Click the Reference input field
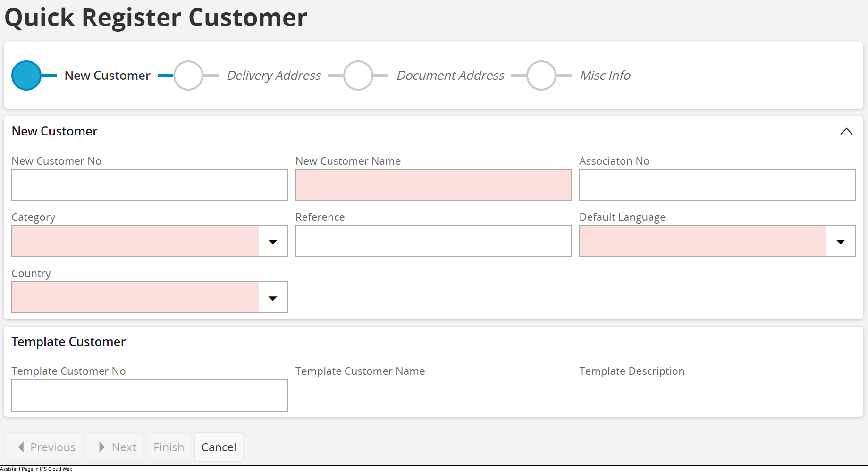The image size is (868, 472). coord(433,241)
